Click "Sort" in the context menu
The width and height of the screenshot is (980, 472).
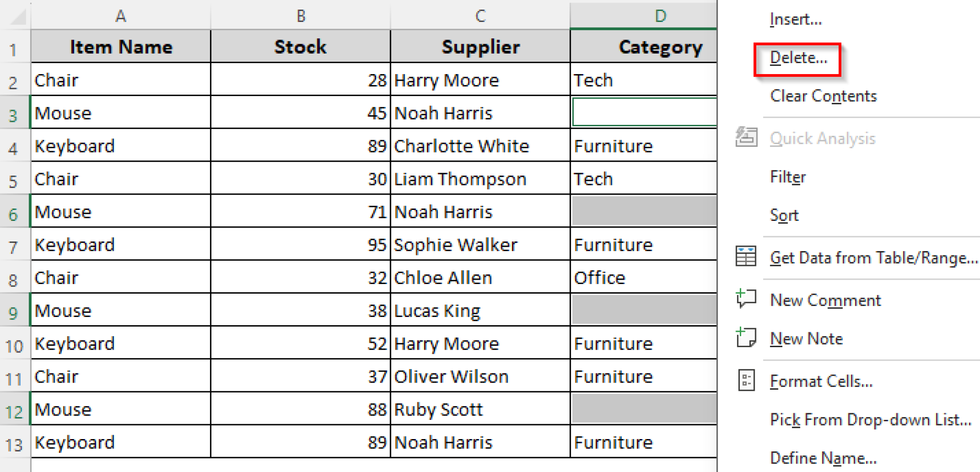pos(784,215)
